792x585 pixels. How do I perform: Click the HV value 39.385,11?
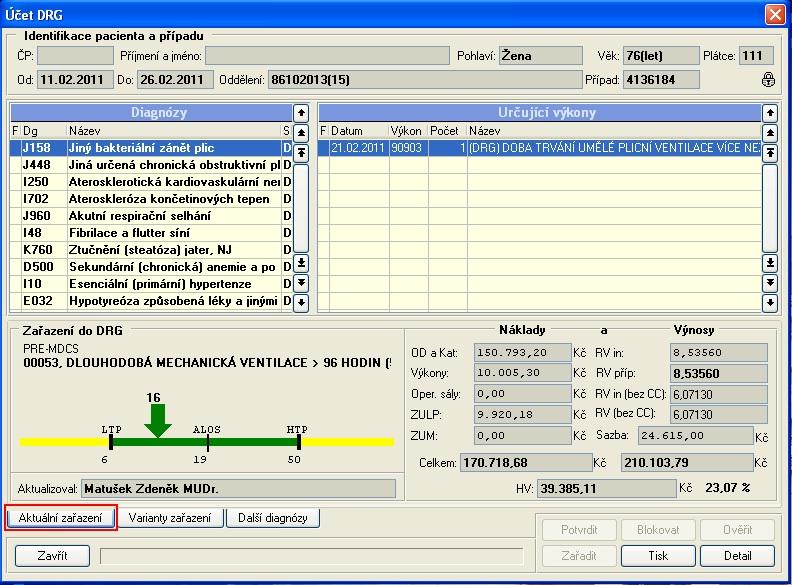tap(606, 489)
